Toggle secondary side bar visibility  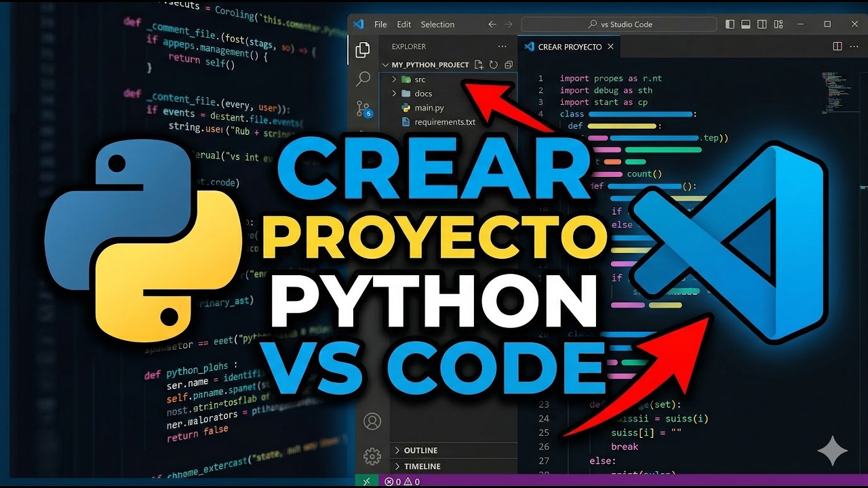pos(762,24)
